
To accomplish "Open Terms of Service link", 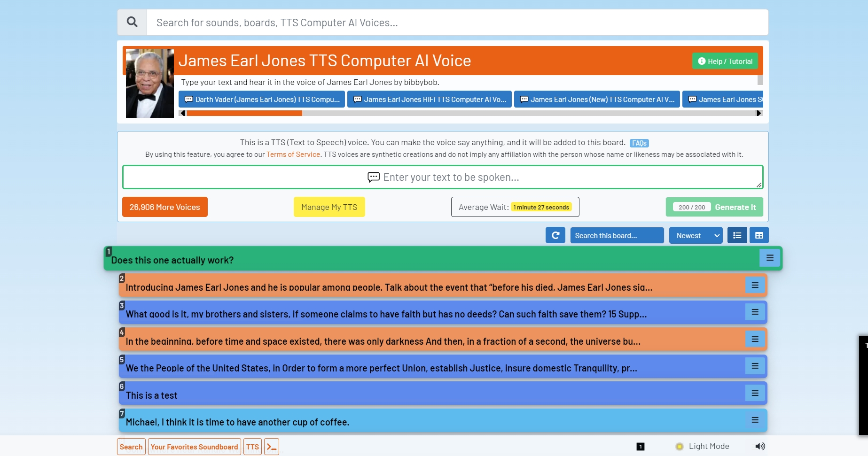I will (293, 155).
